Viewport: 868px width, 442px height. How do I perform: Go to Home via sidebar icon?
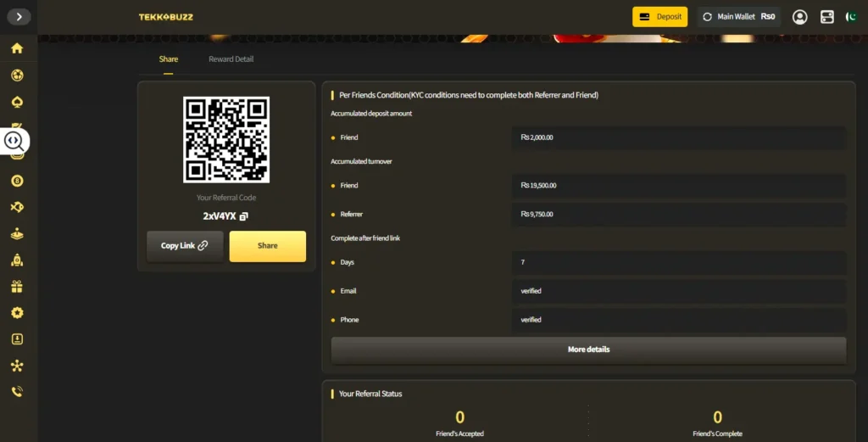click(x=17, y=48)
